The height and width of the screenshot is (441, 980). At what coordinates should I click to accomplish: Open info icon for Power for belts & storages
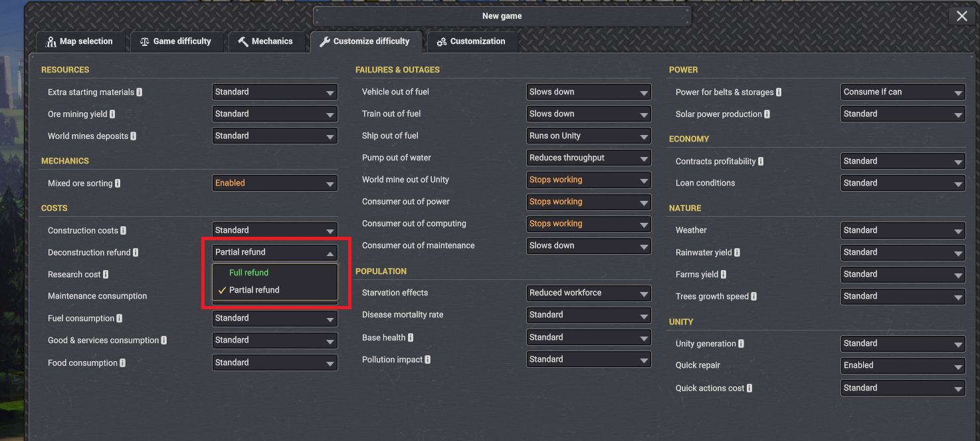[779, 92]
